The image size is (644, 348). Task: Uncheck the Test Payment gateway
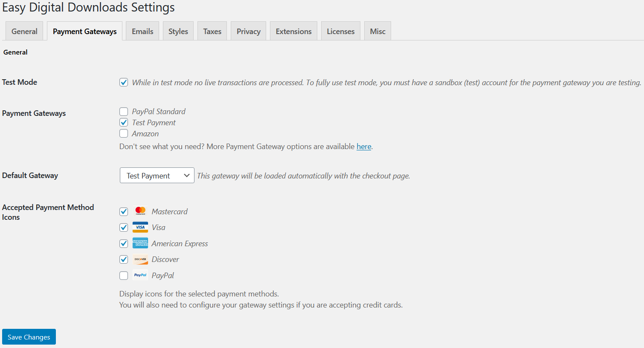pos(124,123)
